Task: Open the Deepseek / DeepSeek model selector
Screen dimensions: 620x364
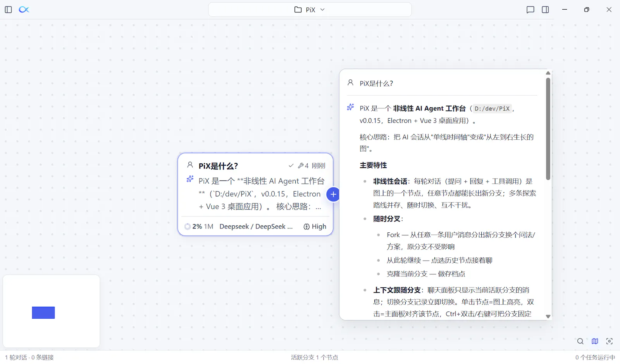Action: pos(256,227)
